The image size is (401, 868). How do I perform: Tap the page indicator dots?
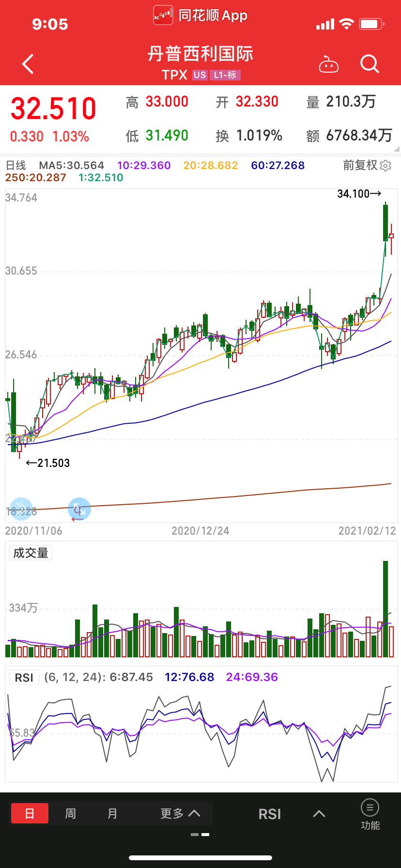200,835
